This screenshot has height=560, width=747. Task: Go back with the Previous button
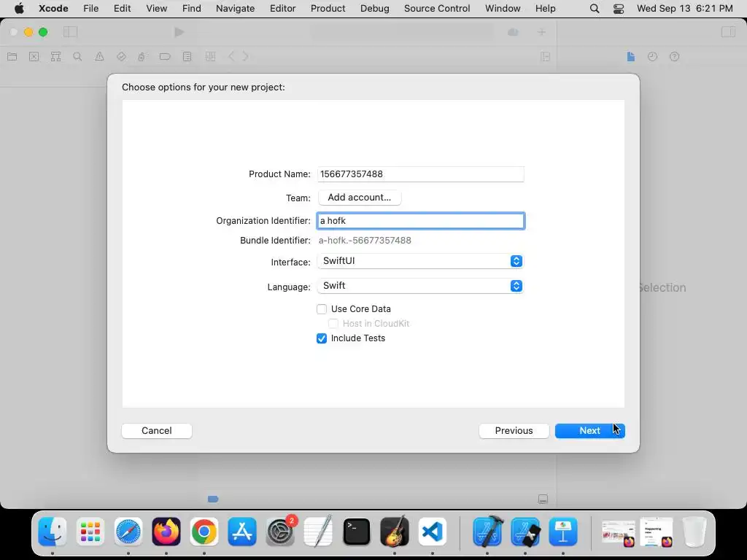(514, 430)
